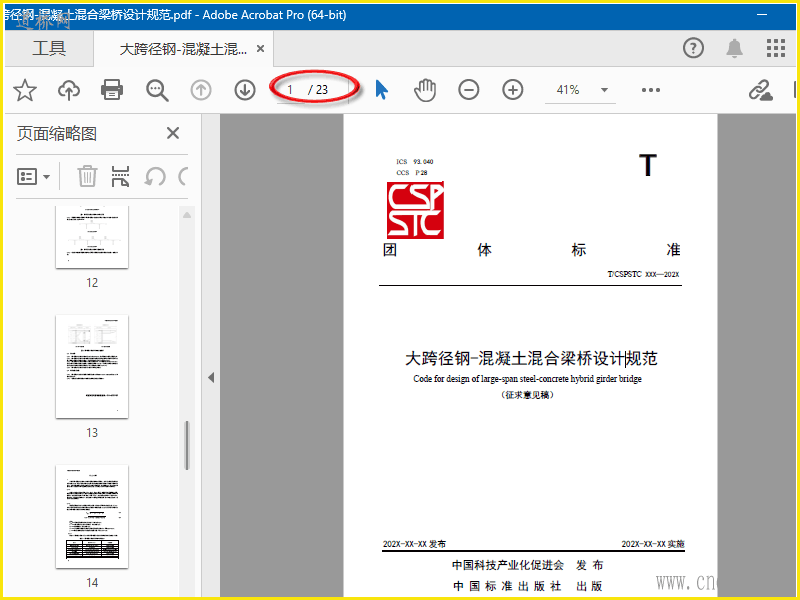Click the cloud upload icon
The height and width of the screenshot is (600, 800).
tap(68, 90)
